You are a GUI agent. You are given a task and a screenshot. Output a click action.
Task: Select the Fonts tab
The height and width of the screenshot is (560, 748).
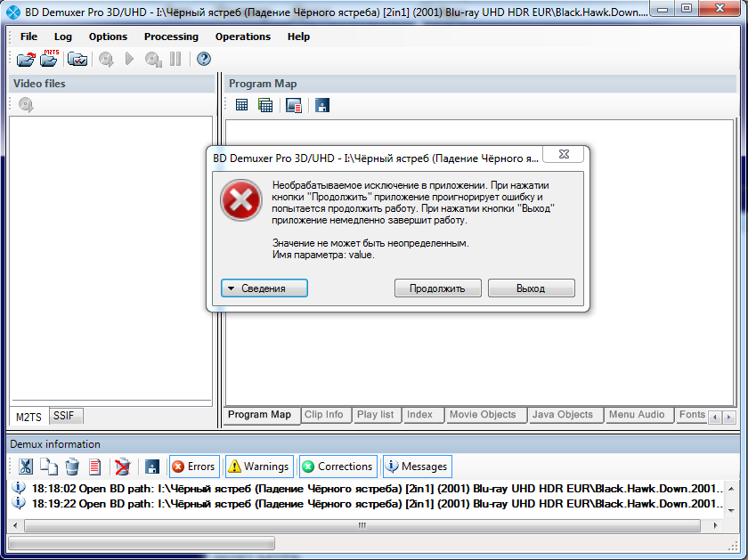click(692, 415)
